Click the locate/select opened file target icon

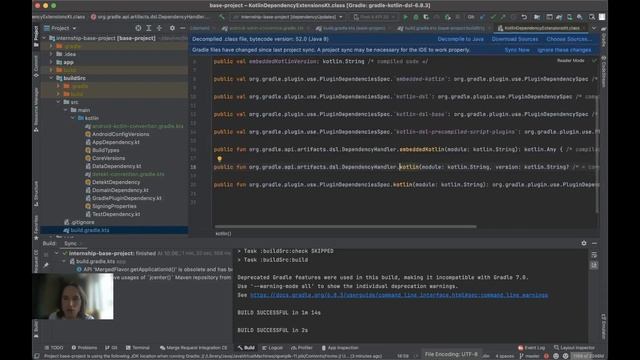[138, 28]
